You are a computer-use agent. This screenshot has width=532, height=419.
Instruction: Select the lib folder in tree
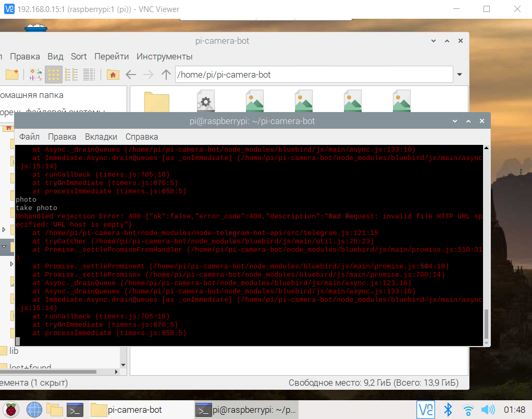pyautogui.click(x=14, y=351)
